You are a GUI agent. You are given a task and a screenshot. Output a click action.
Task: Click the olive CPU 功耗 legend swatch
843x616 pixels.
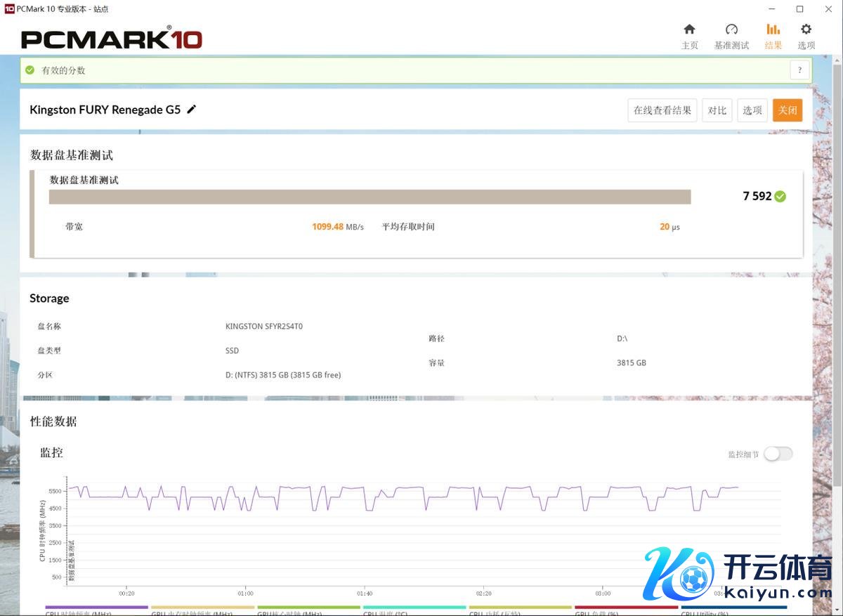(x=521, y=608)
